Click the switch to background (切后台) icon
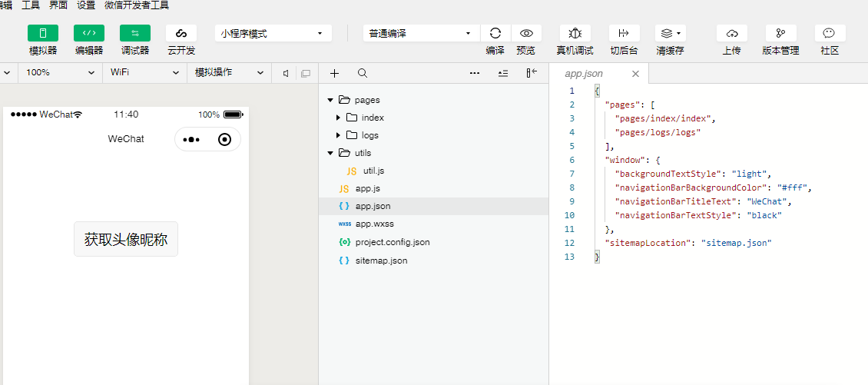 [x=624, y=33]
